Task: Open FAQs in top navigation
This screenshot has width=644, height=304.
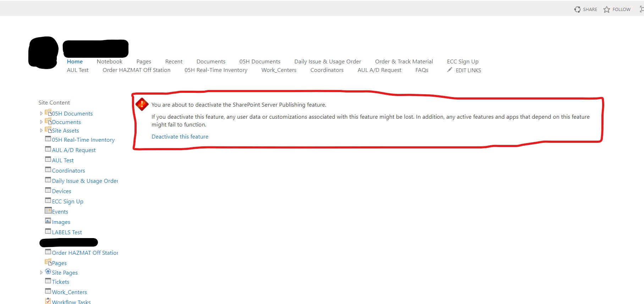Action: (x=422, y=70)
